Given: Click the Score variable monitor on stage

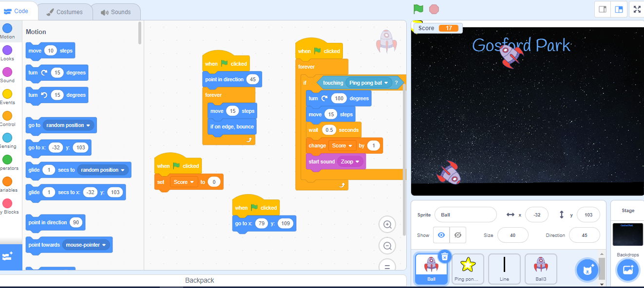Looking at the screenshot, I should point(437,28).
